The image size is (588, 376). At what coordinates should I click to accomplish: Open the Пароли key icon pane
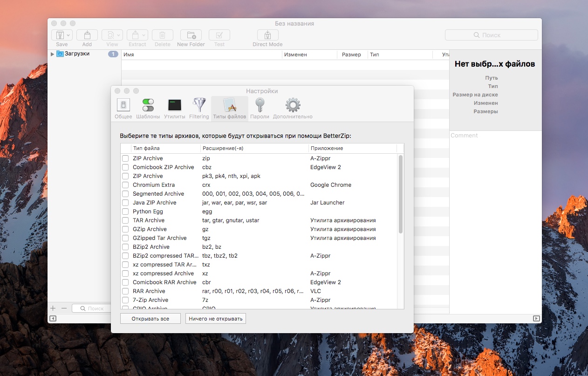click(x=260, y=105)
